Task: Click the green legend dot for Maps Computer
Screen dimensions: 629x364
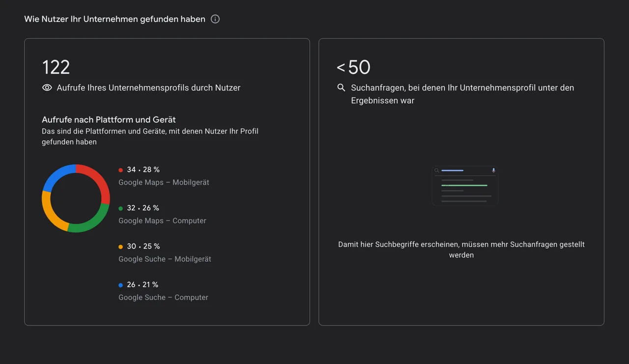Action: [x=121, y=208]
